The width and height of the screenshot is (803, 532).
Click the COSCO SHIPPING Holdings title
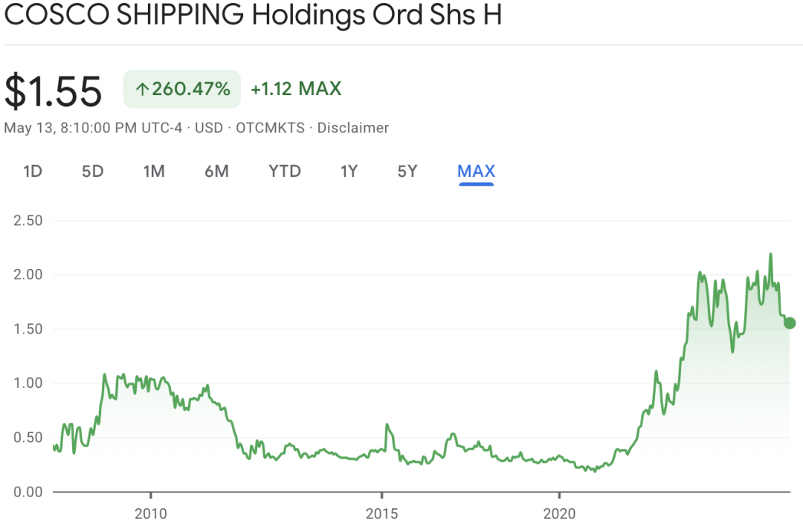point(253,15)
